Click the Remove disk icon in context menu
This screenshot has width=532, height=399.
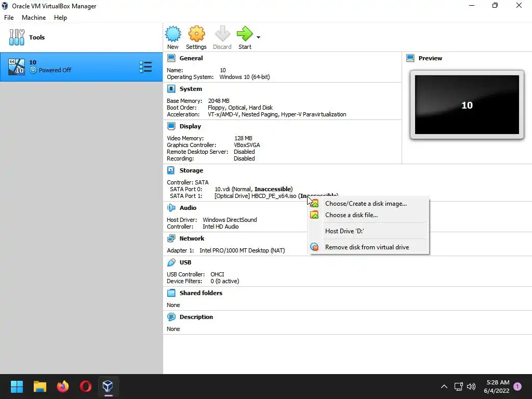tap(314, 247)
